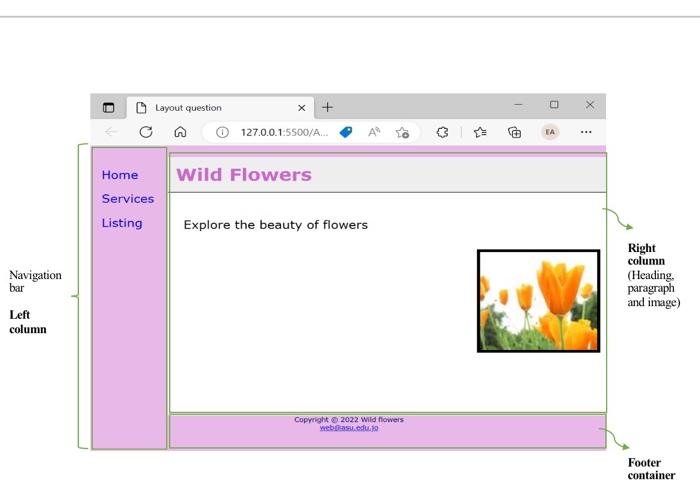
Task: View site information icon
Action: coord(222,132)
